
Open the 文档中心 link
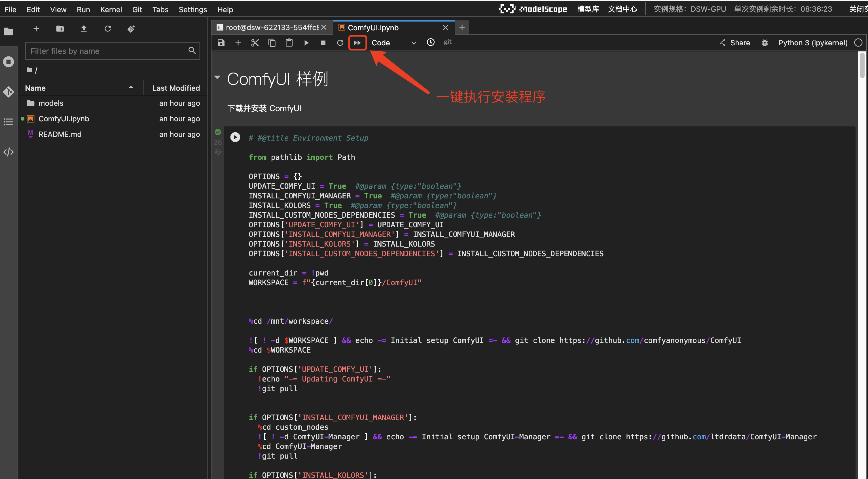point(622,9)
